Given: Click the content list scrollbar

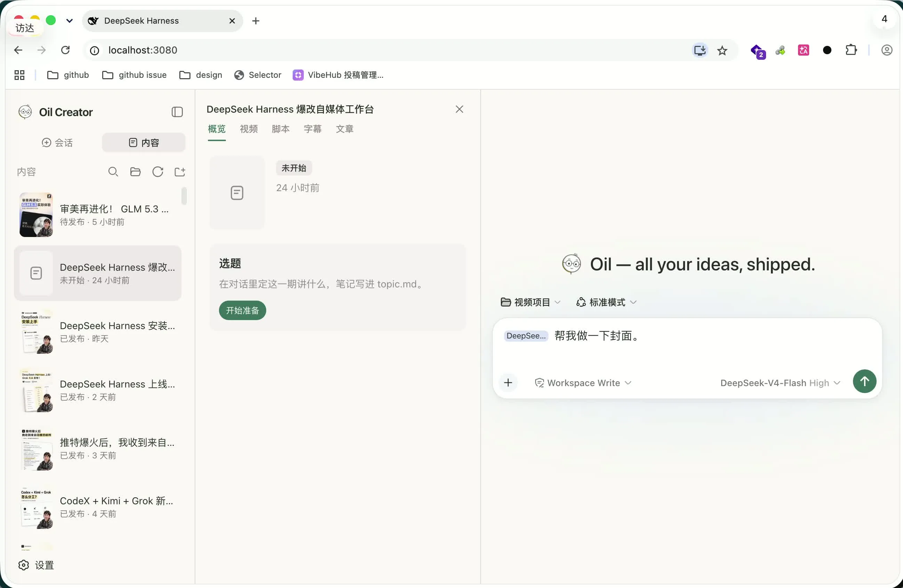Looking at the screenshot, I should 184,196.
